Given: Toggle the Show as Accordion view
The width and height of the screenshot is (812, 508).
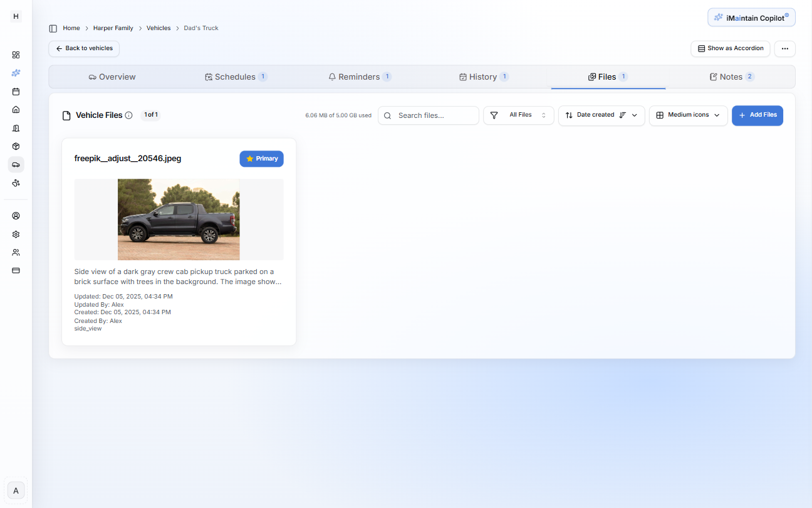Looking at the screenshot, I should coord(730,48).
